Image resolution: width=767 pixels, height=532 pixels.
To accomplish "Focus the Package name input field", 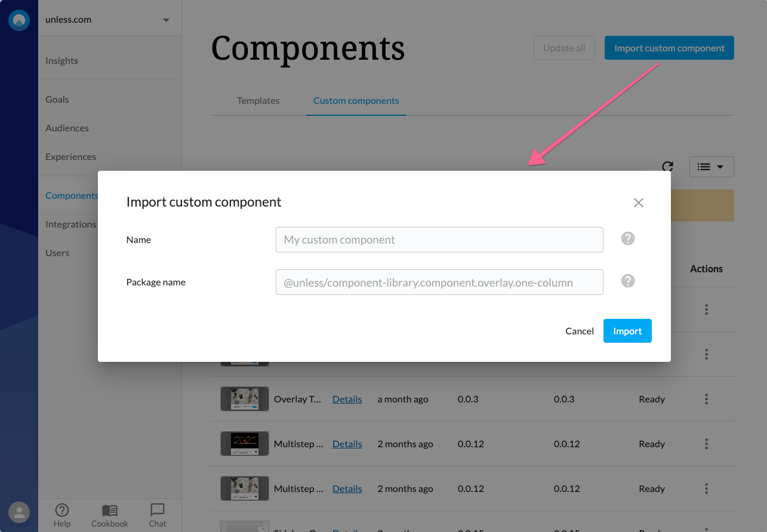I will 439,282.
